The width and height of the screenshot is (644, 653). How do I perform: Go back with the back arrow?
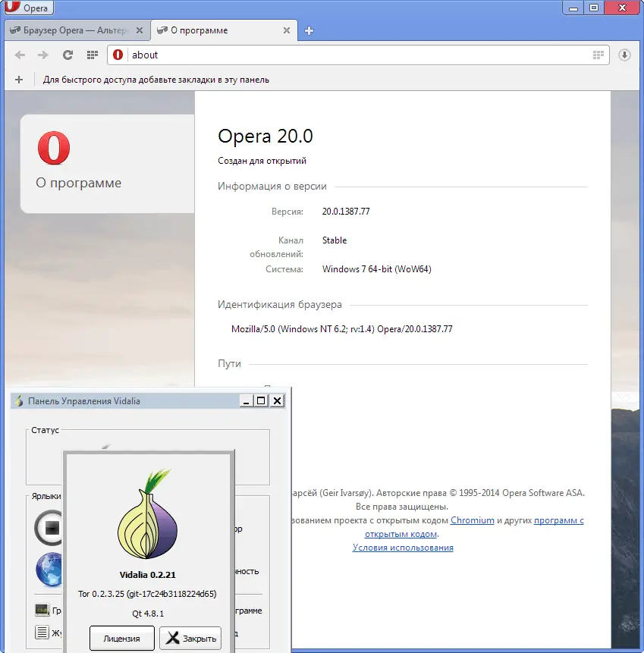click(x=20, y=55)
